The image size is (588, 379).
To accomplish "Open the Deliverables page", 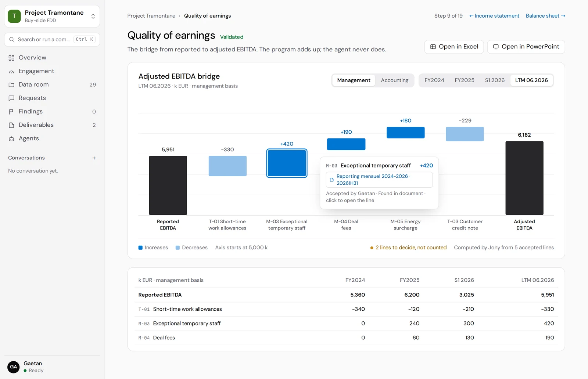I will click(x=52, y=125).
